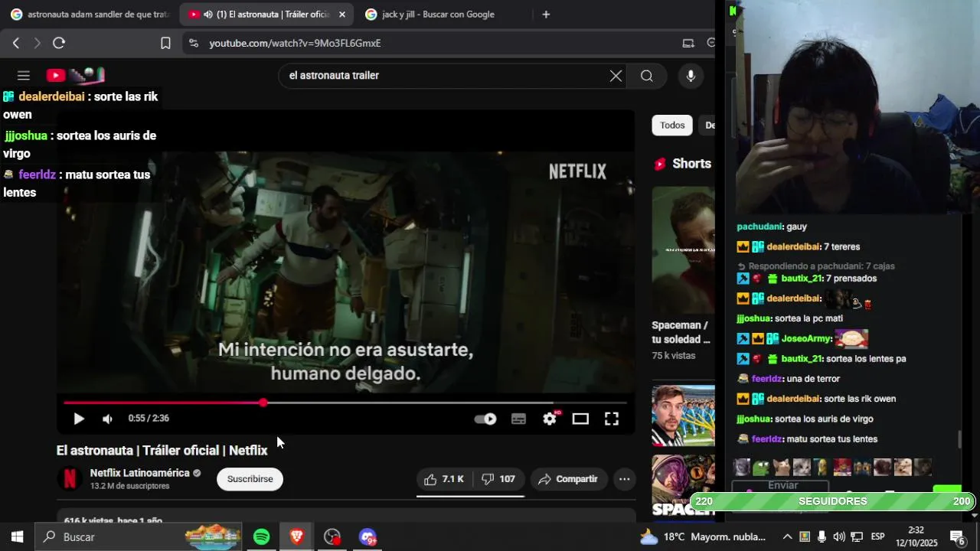
Task: Switch to the astronauta adam sandler tab
Action: (90, 15)
